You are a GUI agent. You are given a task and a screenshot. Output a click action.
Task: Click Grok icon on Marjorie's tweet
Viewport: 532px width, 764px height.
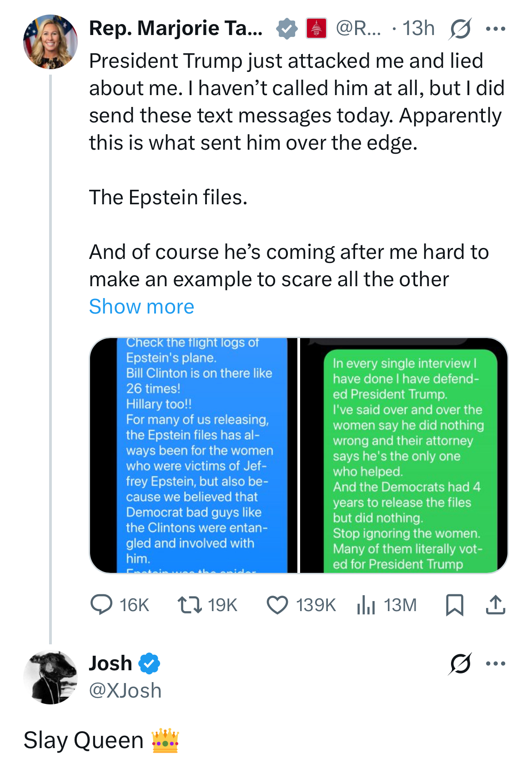[460, 29]
